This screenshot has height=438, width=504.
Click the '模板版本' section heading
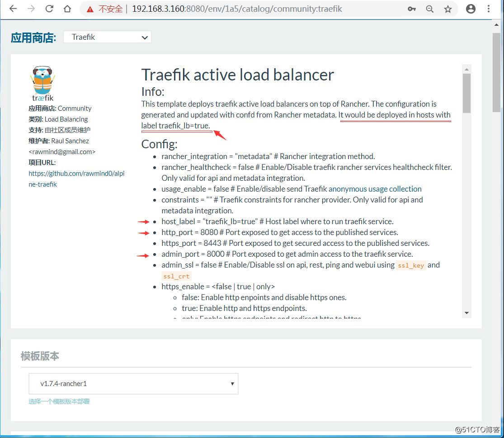pyautogui.click(x=40, y=356)
